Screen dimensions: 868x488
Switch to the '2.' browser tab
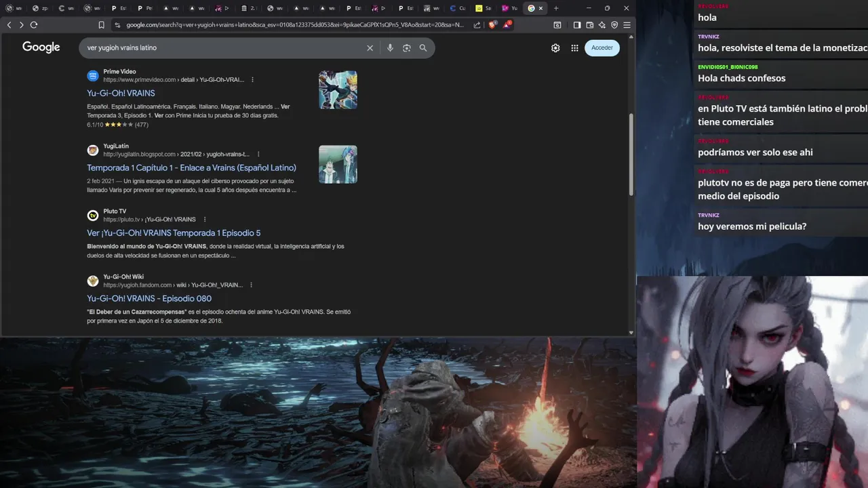(x=249, y=8)
